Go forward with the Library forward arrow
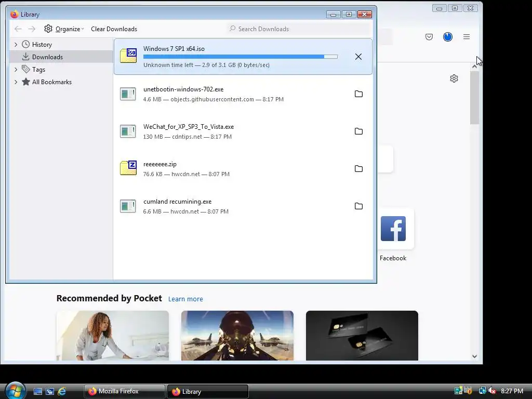 click(x=32, y=29)
